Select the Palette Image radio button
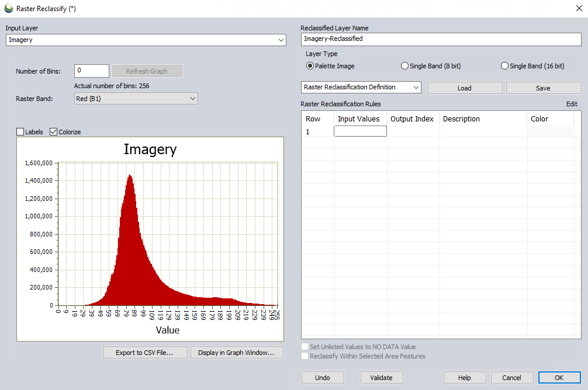 point(310,66)
